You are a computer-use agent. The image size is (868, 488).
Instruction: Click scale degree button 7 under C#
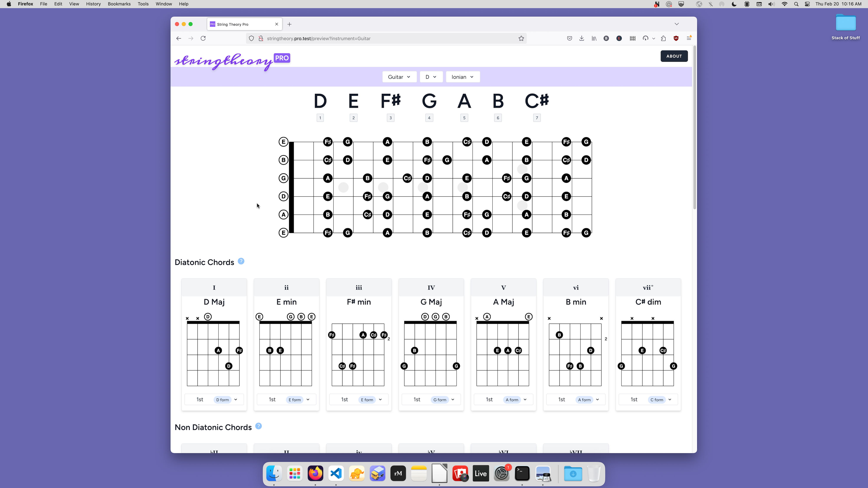[x=537, y=118]
